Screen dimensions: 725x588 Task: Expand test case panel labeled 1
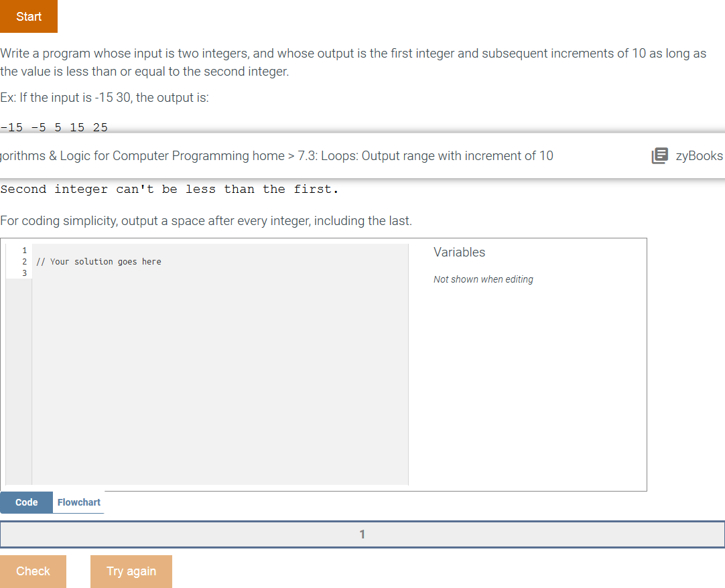(362, 534)
